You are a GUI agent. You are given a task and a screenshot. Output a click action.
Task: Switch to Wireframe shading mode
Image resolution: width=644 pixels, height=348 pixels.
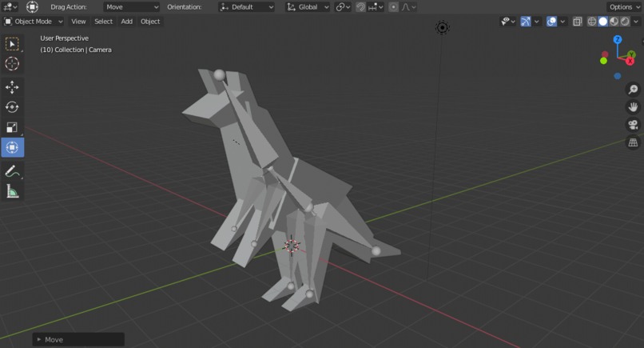click(x=591, y=22)
